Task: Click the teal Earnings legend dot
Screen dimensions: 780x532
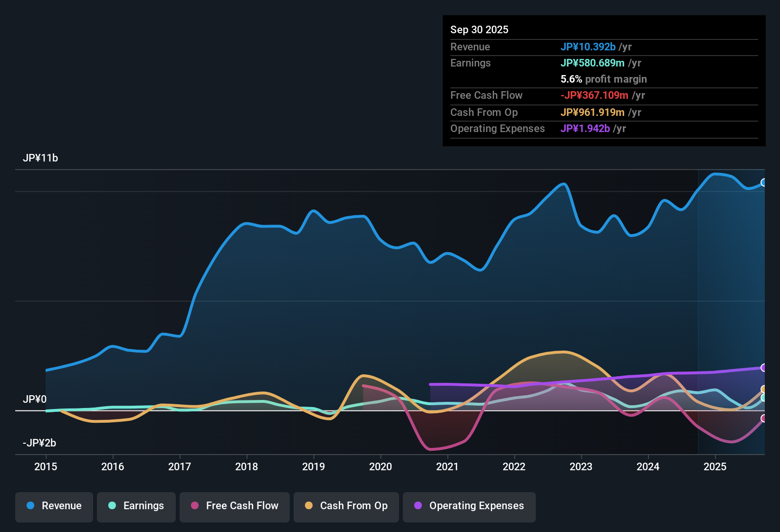Action: coord(112,506)
